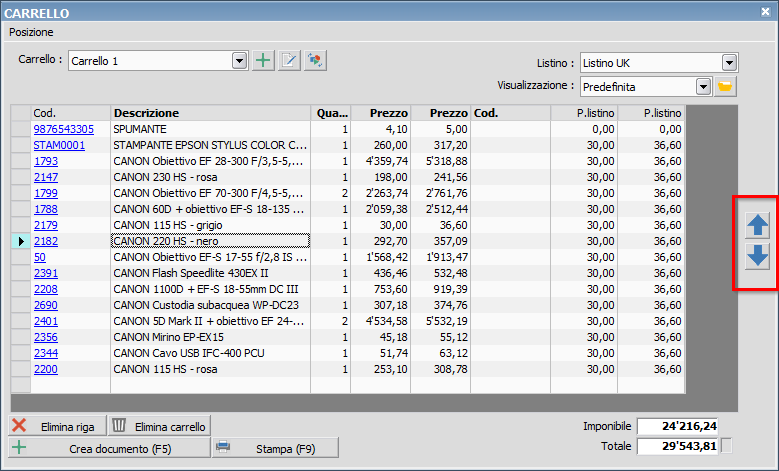The height and width of the screenshot is (471, 779).
Task: Click the edit cart pencil icon
Action: tap(289, 61)
